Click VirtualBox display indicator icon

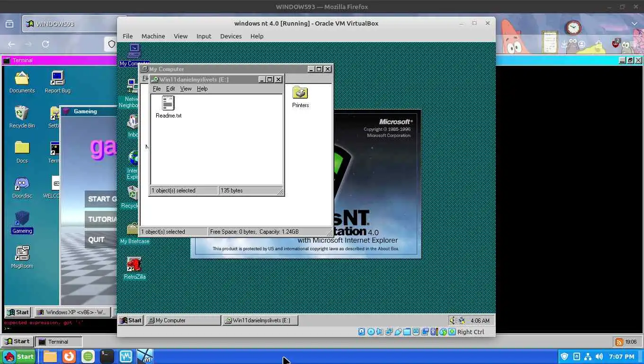point(416,332)
